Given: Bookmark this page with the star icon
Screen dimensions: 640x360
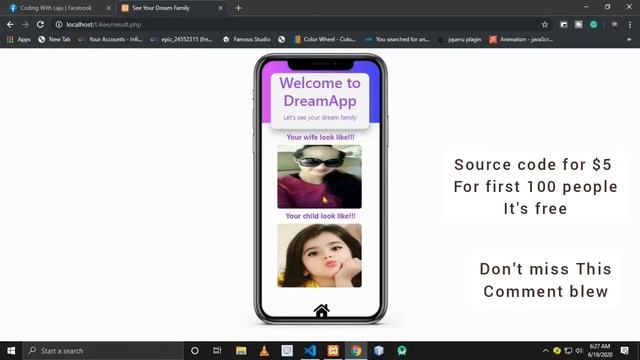Looking at the screenshot, I should tap(544, 24).
